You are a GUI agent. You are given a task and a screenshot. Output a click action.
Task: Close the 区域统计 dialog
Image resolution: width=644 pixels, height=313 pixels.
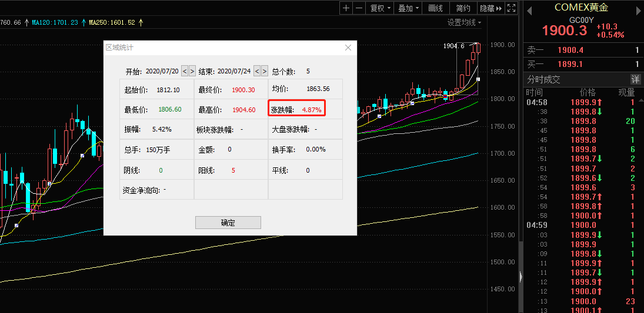(348, 48)
